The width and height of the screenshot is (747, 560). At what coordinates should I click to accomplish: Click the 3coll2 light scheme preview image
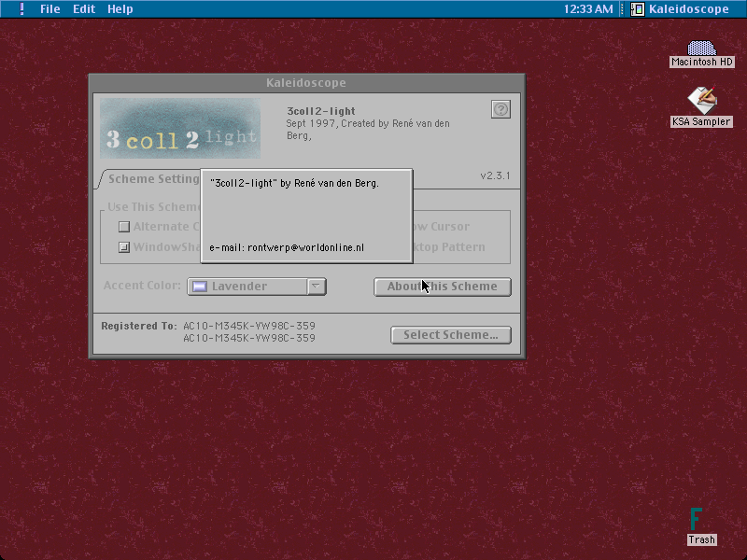[x=180, y=129]
